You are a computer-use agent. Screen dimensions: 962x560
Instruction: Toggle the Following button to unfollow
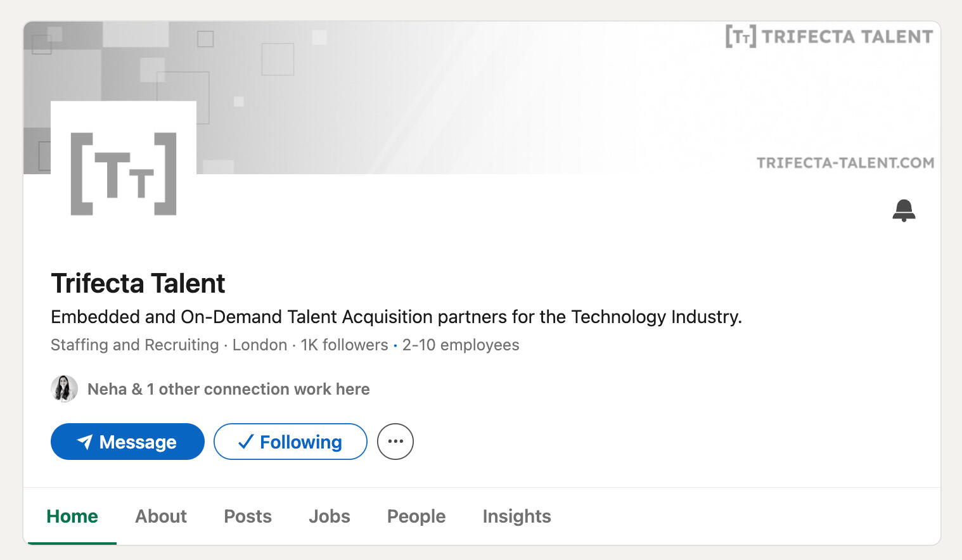tap(290, 442)
